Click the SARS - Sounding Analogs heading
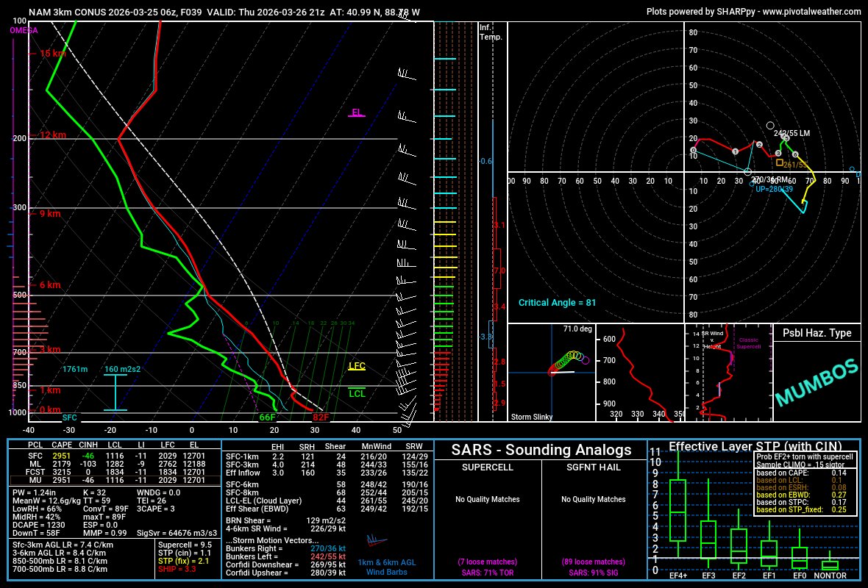Image resolution: width=868 pixels, height=588 pixels. (541, 450)
